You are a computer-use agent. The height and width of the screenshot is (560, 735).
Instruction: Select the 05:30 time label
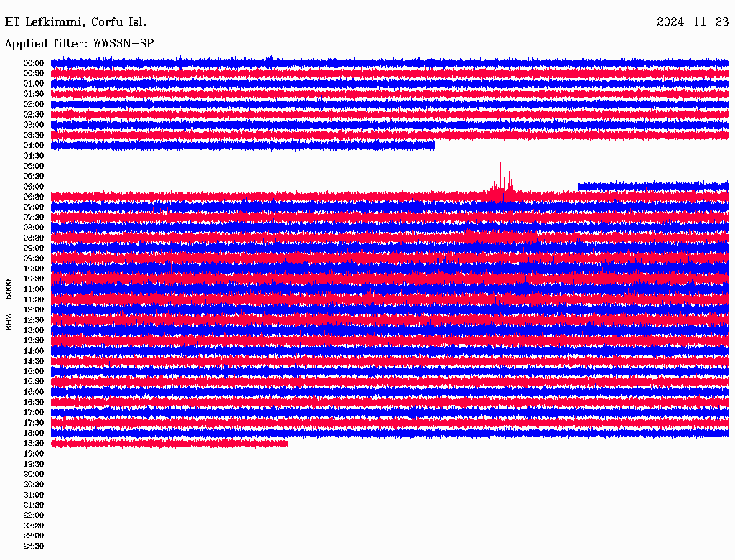(34, 177)
